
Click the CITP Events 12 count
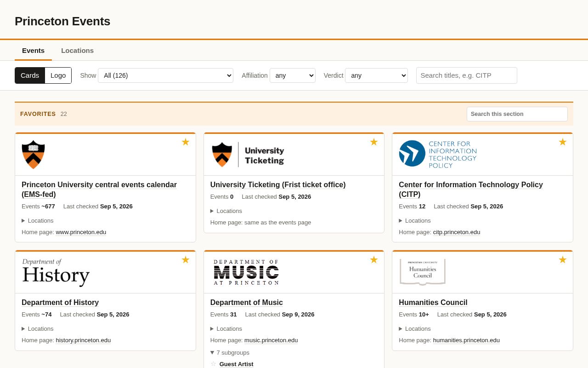412,207
